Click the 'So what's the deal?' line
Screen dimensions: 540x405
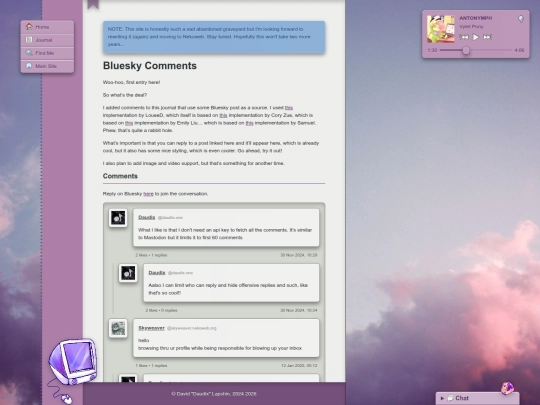click(x=125, y=95)
